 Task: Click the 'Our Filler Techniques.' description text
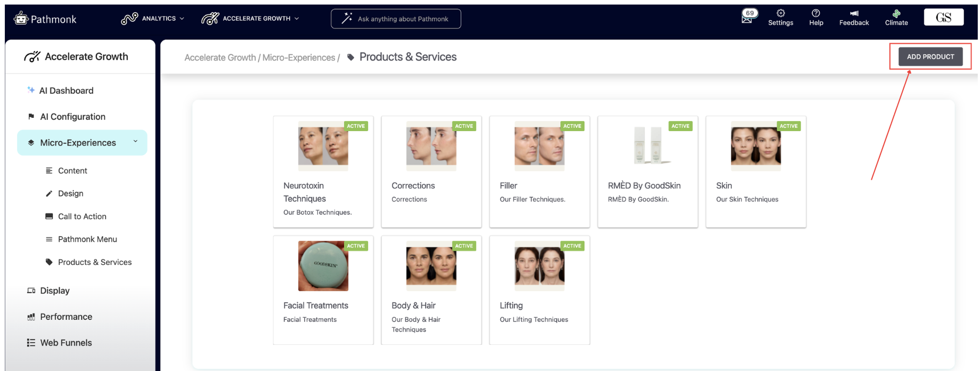pos(533,199)
